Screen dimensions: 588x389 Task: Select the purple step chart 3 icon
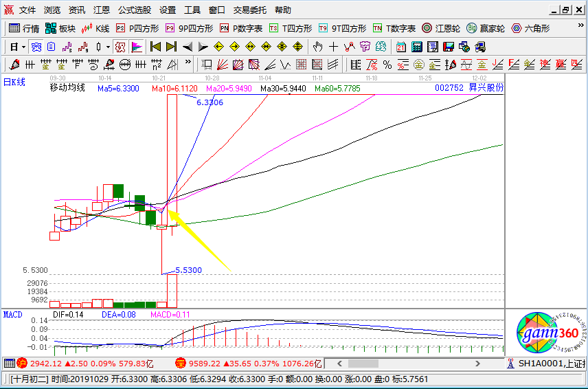click(67, 47)
